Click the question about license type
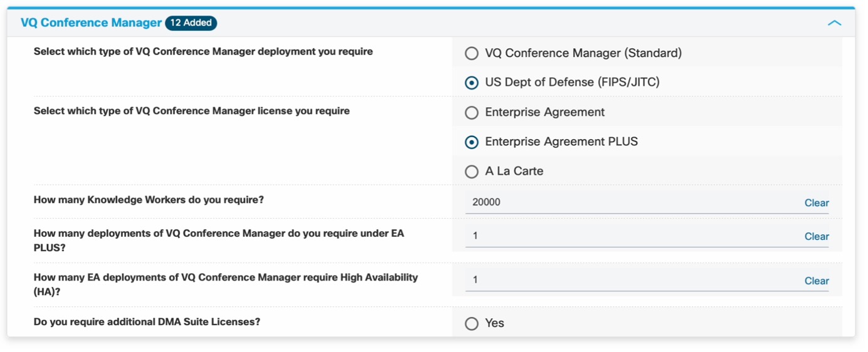The image size is (868, 352). tap(192, 111)
